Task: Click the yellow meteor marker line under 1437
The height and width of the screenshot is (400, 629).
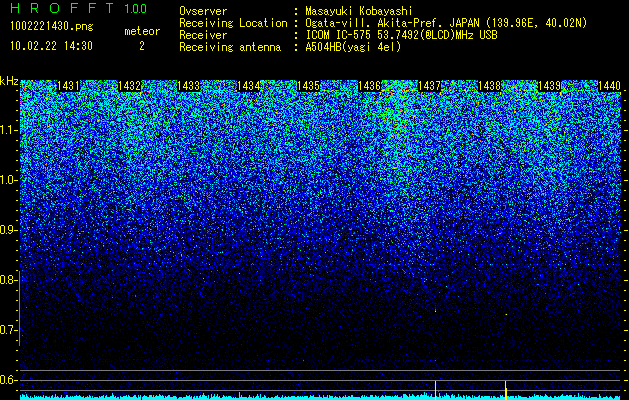Action: click(436, 390)
